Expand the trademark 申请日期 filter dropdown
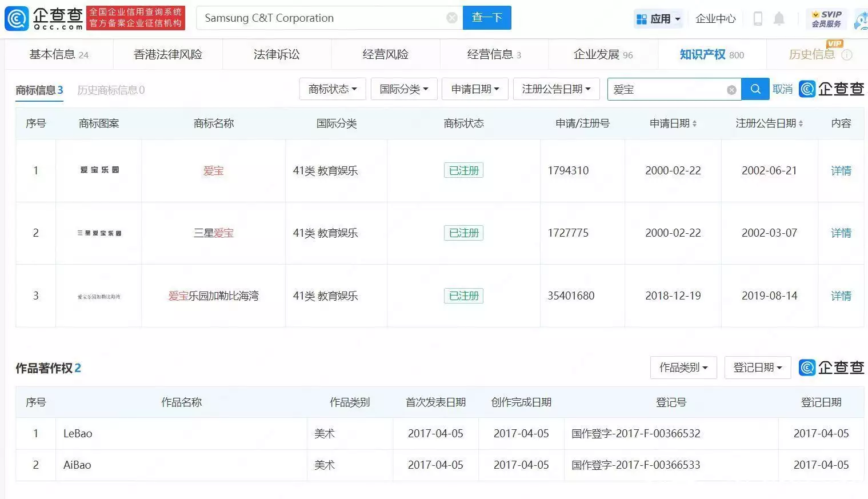The height and width of the screenshot is (499, 868). coord(475,89)
